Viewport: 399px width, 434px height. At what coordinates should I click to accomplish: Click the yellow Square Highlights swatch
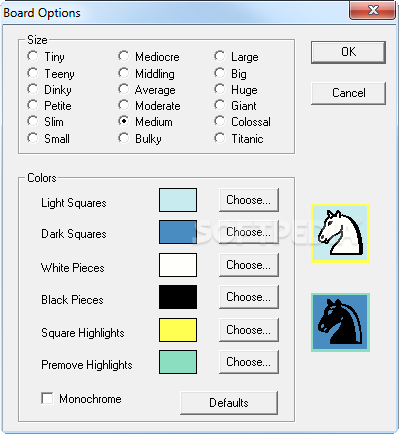(x=178, y=330)
